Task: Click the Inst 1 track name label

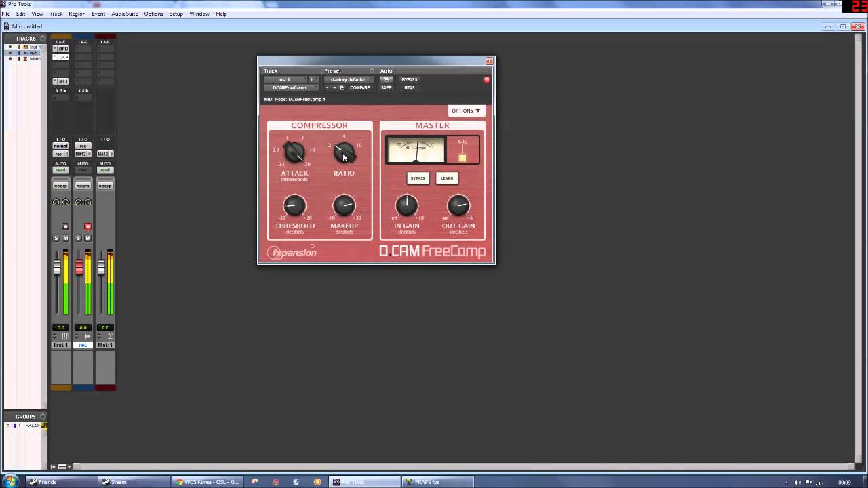Action: (x=61, y=345)
